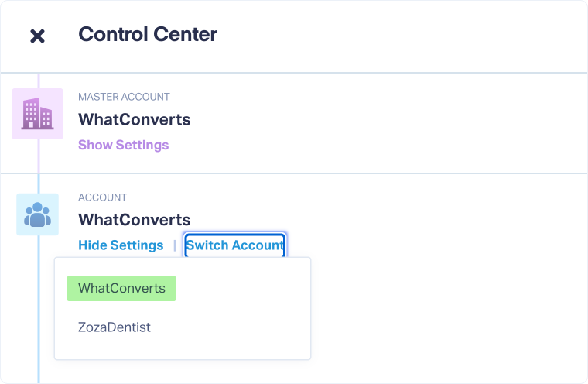Click the Control Center heading
This screenshot has height=384, width=588.
point(148,35)
